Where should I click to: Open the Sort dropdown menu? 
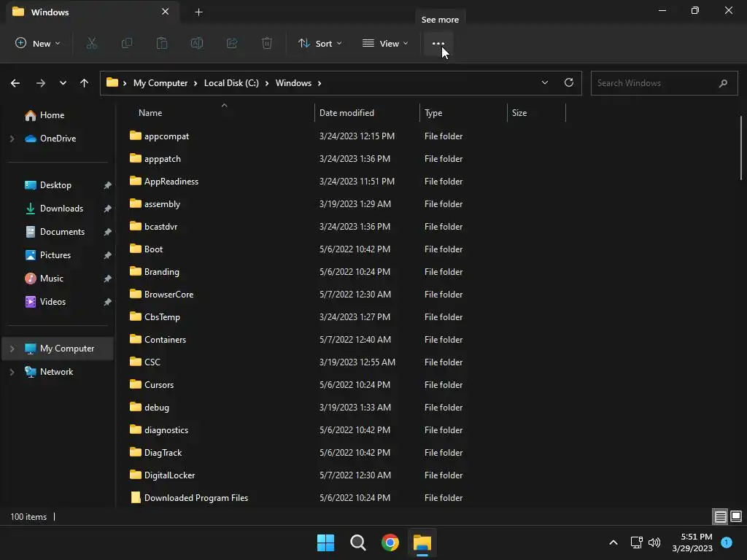click(320, 43)
